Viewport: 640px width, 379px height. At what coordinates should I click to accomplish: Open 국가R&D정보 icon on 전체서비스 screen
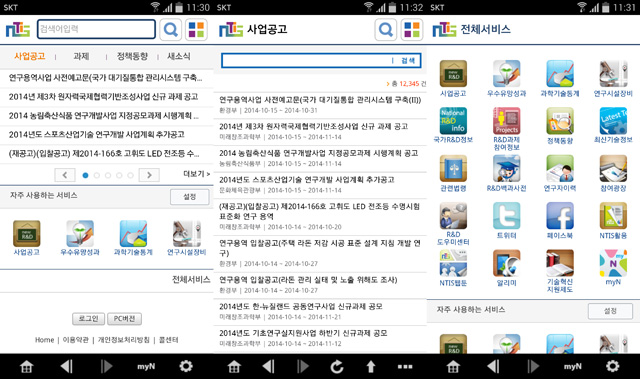click(x=453, y=121)
